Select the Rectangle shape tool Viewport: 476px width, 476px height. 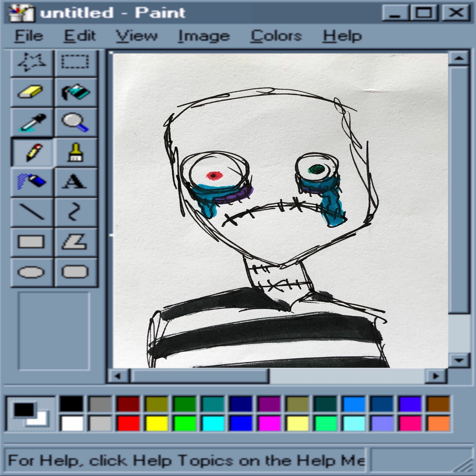[x=32, y=242]
